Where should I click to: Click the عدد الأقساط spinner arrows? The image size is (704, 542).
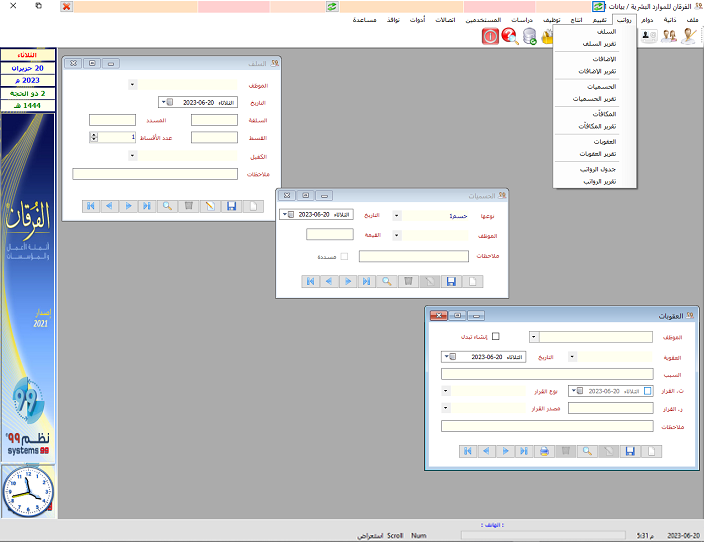pyautogui.click(x=93, y=137)
